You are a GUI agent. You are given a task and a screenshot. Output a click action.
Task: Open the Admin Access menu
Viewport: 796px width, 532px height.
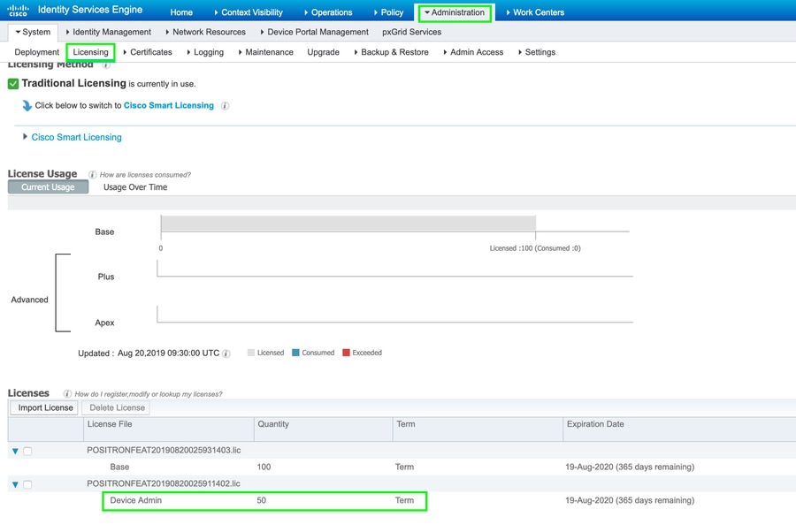[x=474, y=52]
